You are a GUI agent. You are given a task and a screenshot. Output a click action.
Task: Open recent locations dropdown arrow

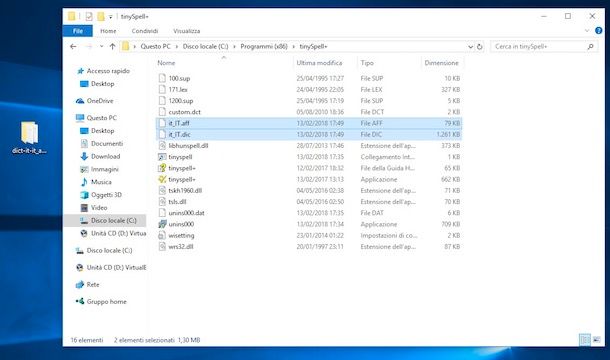[102, 46]
